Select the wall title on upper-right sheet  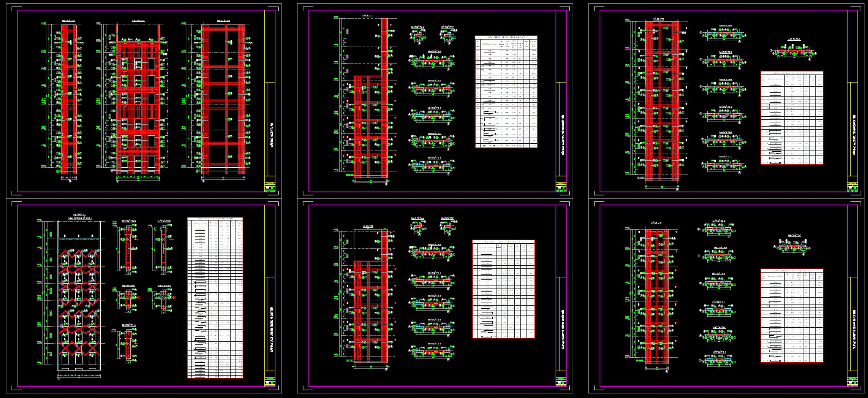click(658, 19)
